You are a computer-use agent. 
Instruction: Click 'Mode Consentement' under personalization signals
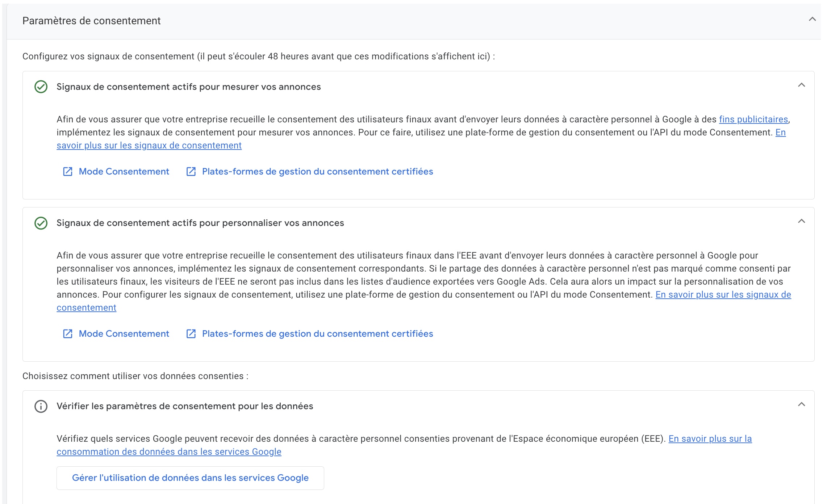[x=124, y=334]
